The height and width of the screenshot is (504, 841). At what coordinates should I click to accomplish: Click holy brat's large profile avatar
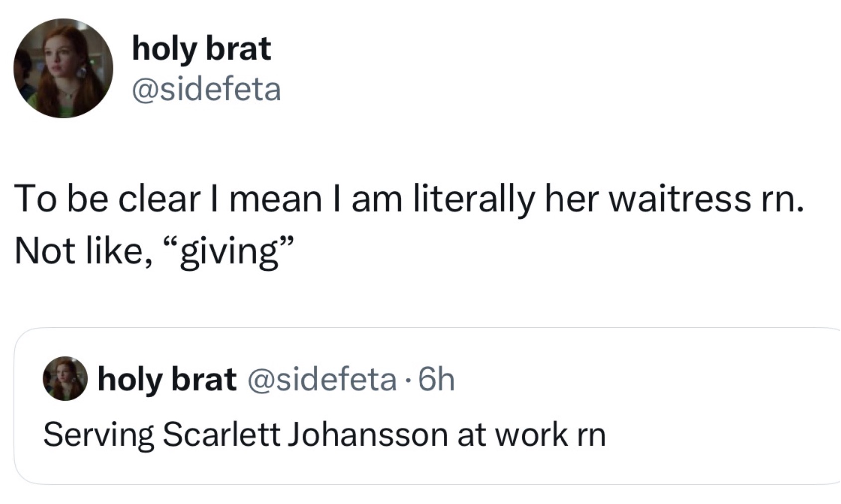[63, 68]
